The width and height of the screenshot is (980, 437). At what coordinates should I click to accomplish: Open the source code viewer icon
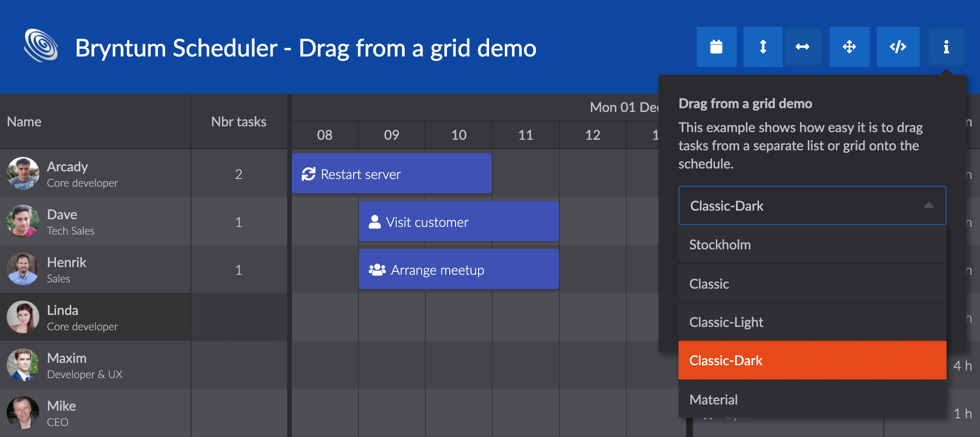[x=898, y=47]
